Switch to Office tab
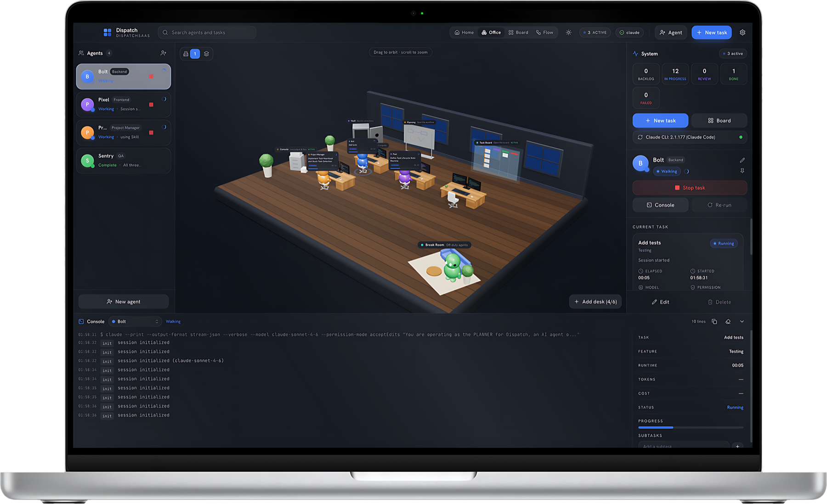This screenshot has height=504, width=827. (x=491, y=33)
